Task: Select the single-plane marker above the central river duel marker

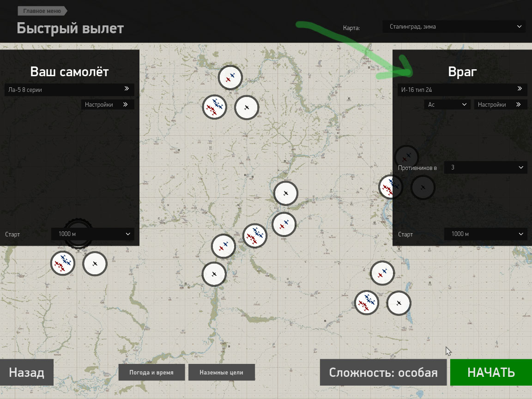Action: click(286, 193)
